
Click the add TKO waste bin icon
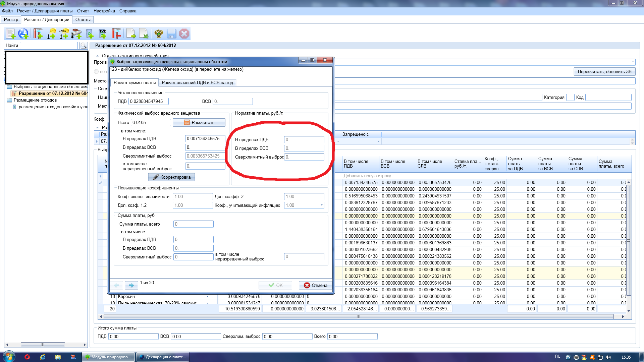pyautogui.click(x=103, y=34)
